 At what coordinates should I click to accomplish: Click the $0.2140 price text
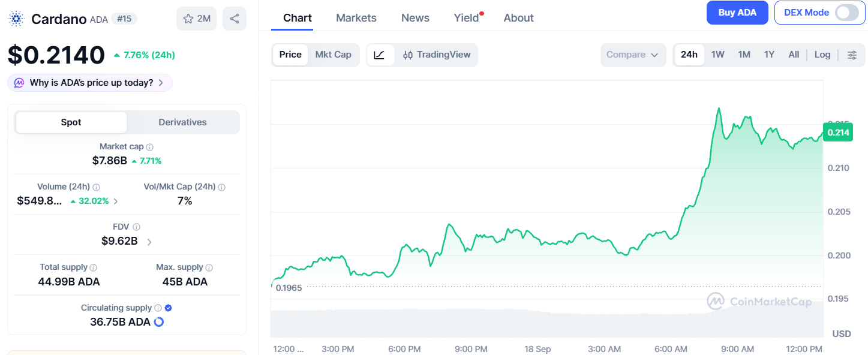coord(56,55)
